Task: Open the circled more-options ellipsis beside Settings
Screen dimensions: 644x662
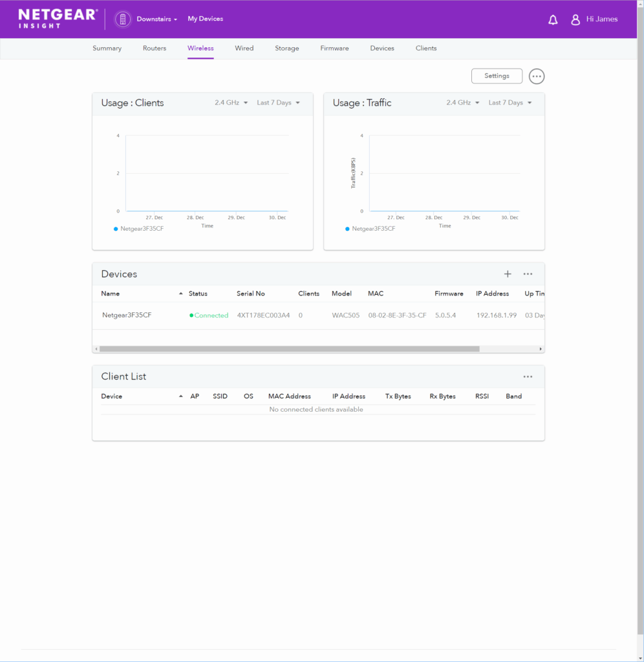Action: (x=537, y=76)
